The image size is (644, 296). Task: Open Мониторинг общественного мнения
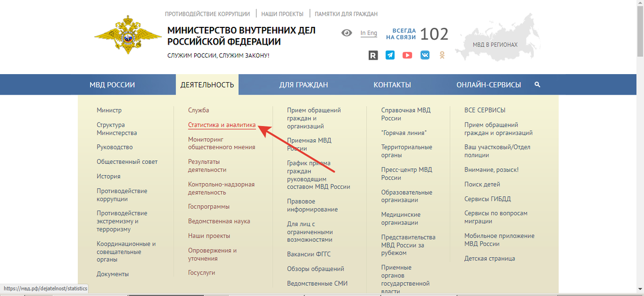pyautogui.click(x=222, y=143)
